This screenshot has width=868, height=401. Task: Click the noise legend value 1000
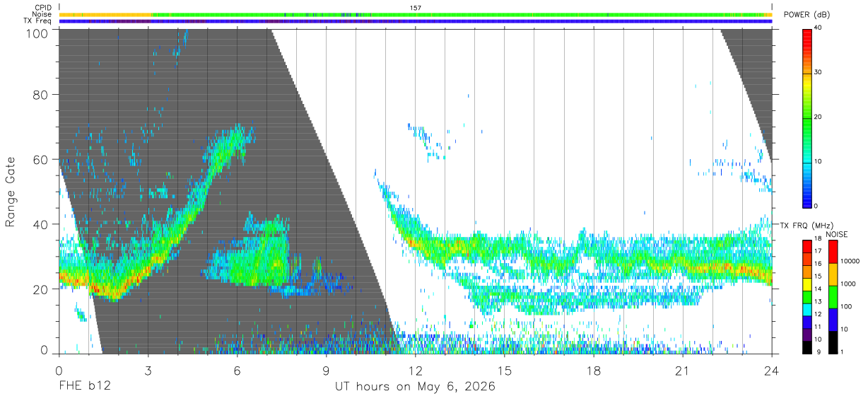(847, 284)
